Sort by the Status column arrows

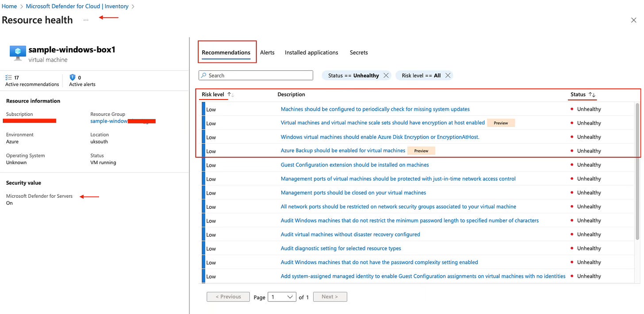pyautogui.click(x=592, y=95)
